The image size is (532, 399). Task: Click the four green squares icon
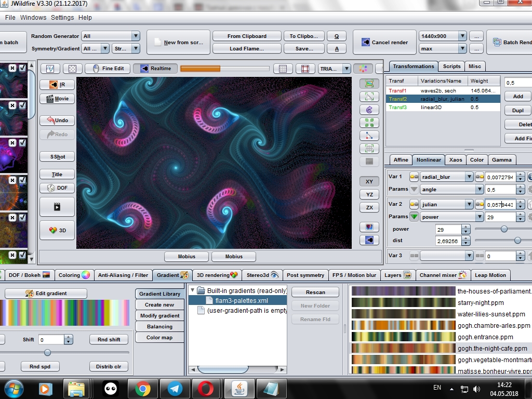point(369,123)
